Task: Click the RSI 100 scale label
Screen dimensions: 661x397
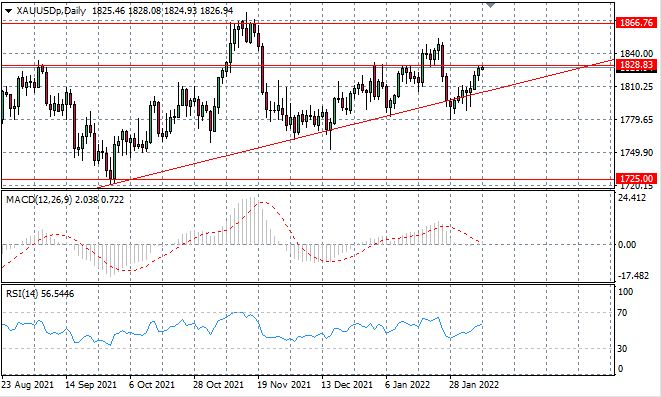Action: (x=625, y=292)
